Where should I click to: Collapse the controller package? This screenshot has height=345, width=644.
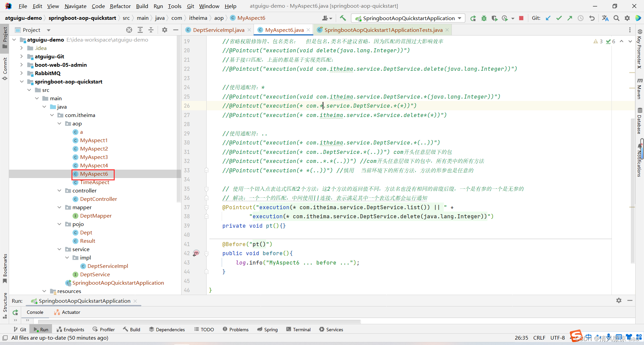pyautogui.click(x=59, y=190)
